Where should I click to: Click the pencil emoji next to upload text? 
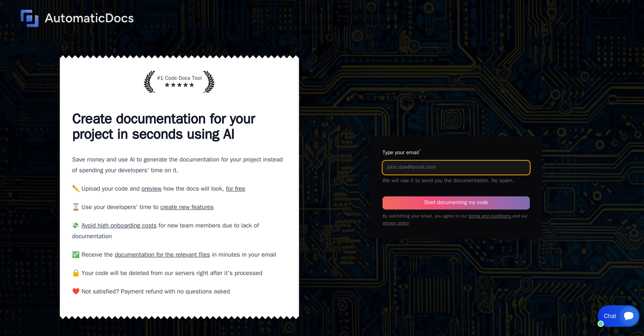pyautogui.click(x=75, y=188)
